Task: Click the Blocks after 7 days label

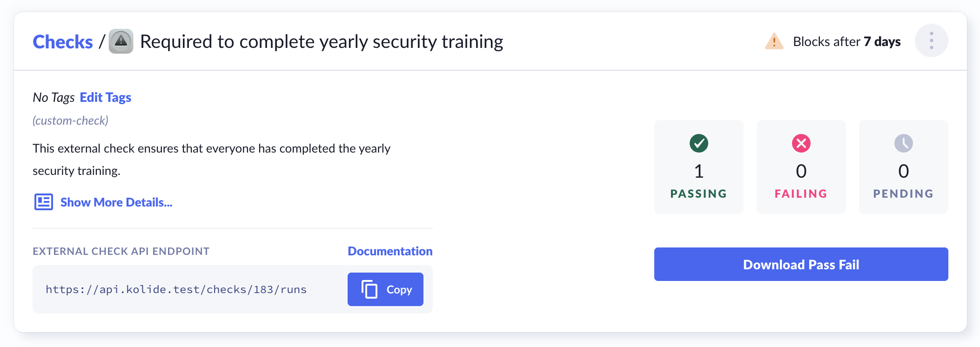Action: 846,42
